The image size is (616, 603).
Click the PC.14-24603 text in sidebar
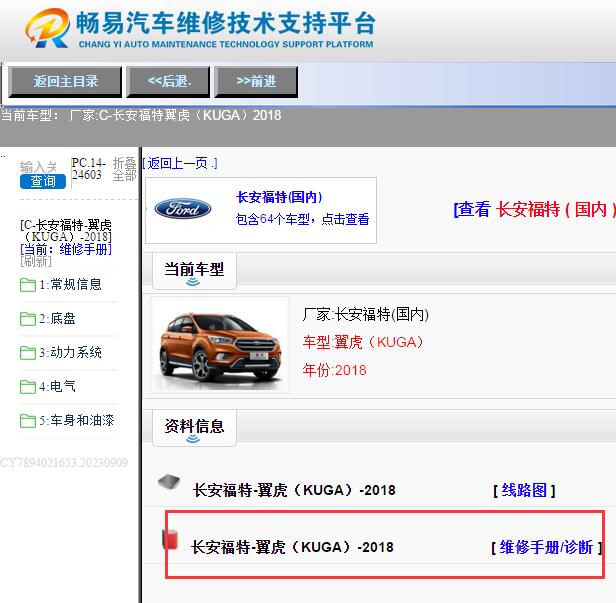click(88, 169)
